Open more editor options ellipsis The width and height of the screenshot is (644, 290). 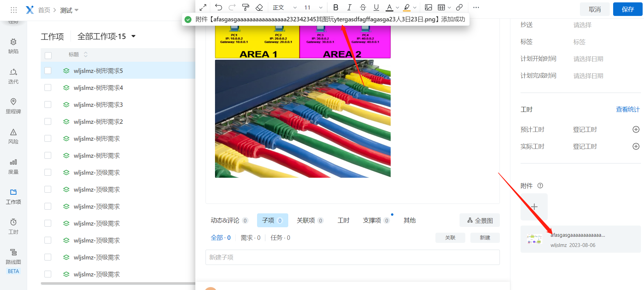point(476,7)
